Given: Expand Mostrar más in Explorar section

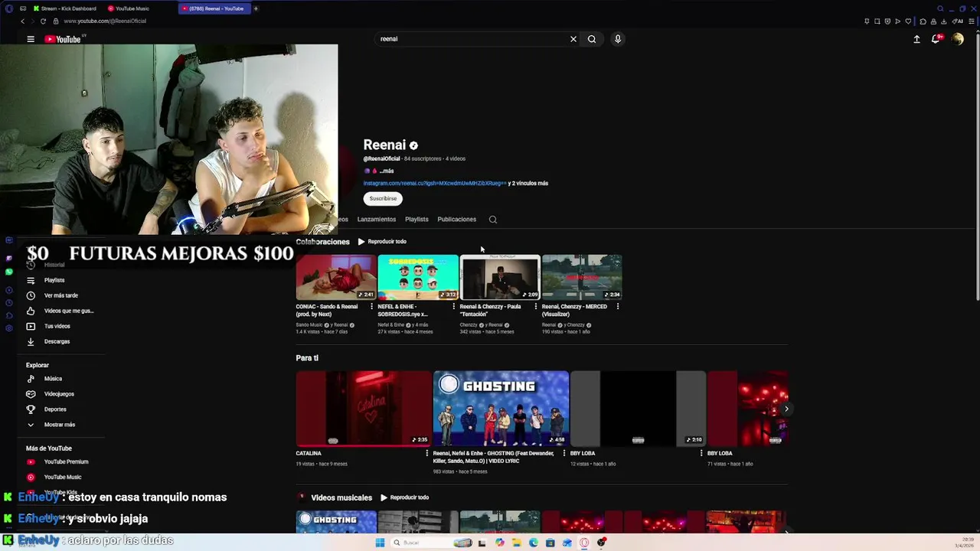Looking at the screenshot, I should (61, 425).
